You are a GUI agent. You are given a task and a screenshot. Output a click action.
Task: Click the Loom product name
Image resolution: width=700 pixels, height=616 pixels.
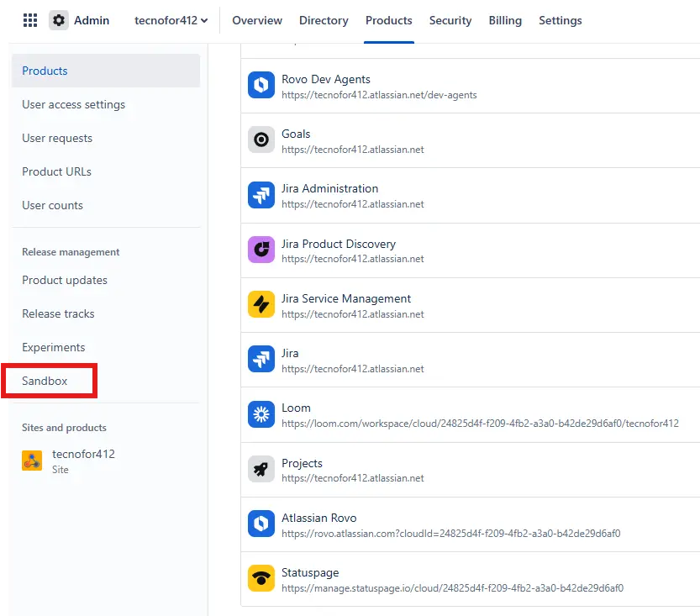point(296,408)
